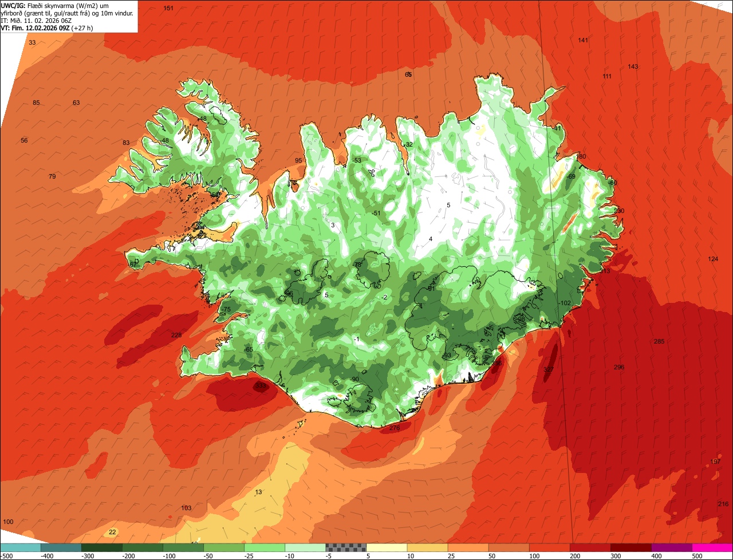
Task: Click the 180 value off northeast coast
Action: click(x=581, y=156)
